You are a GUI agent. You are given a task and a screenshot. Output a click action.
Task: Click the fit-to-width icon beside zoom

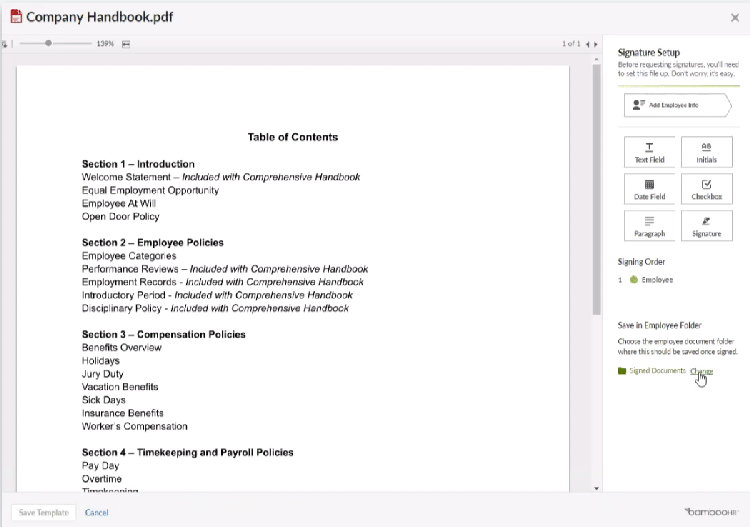click(126, 44)
